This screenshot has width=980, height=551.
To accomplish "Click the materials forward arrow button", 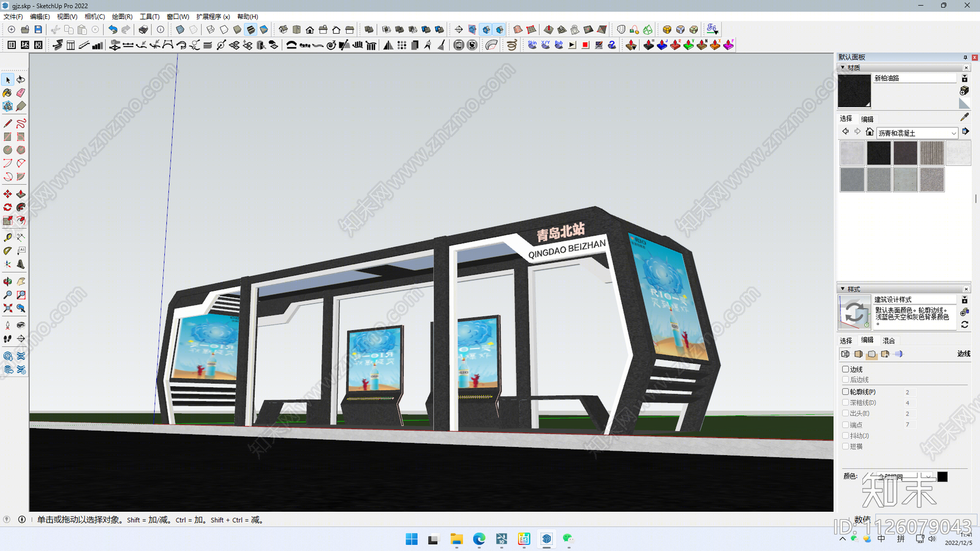I will click(x=857, y=132).
